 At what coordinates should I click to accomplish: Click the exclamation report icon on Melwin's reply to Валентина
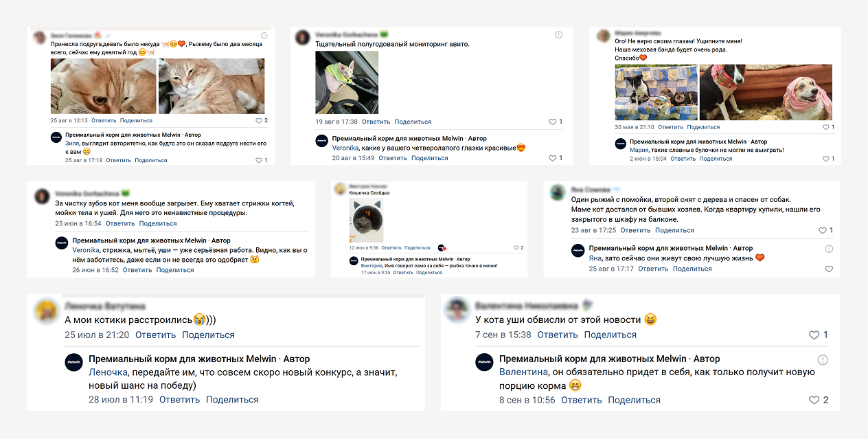click(823, 359)
